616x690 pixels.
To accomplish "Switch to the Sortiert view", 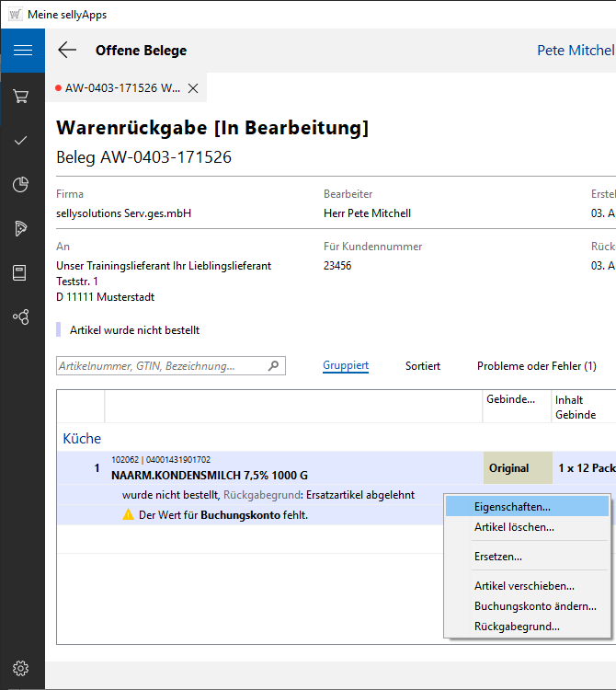I will pyautogui.click(x=423, y=366).
